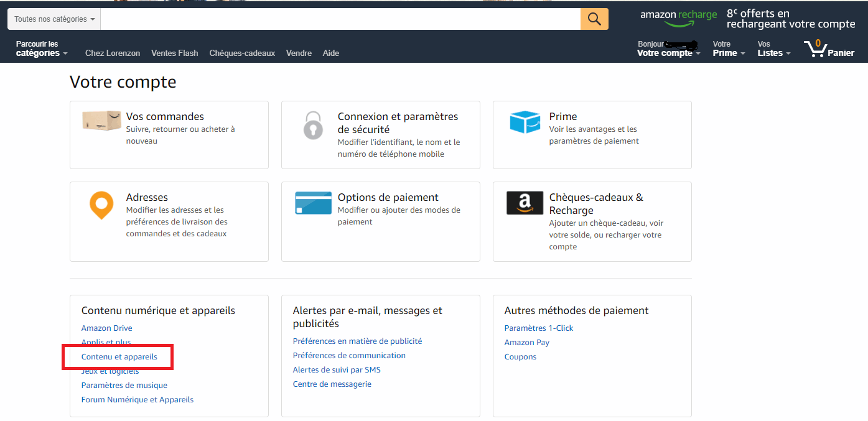Viewport: 868px width, 421px height.
Task: Click the padlock security icon
Action: click(x=313, y=125)
